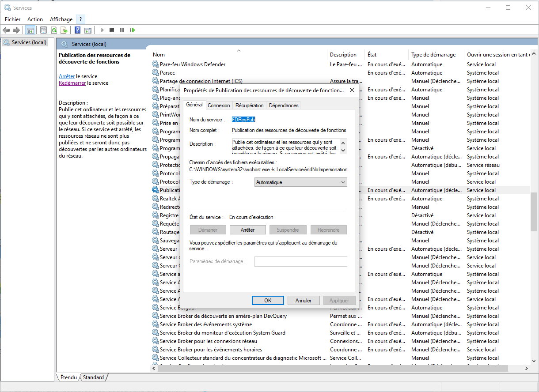Click the gear icon of Service Broker du moniteur System Guard
Image resolution: width=539 pixels, height=392 pixels.
[155, 333]
